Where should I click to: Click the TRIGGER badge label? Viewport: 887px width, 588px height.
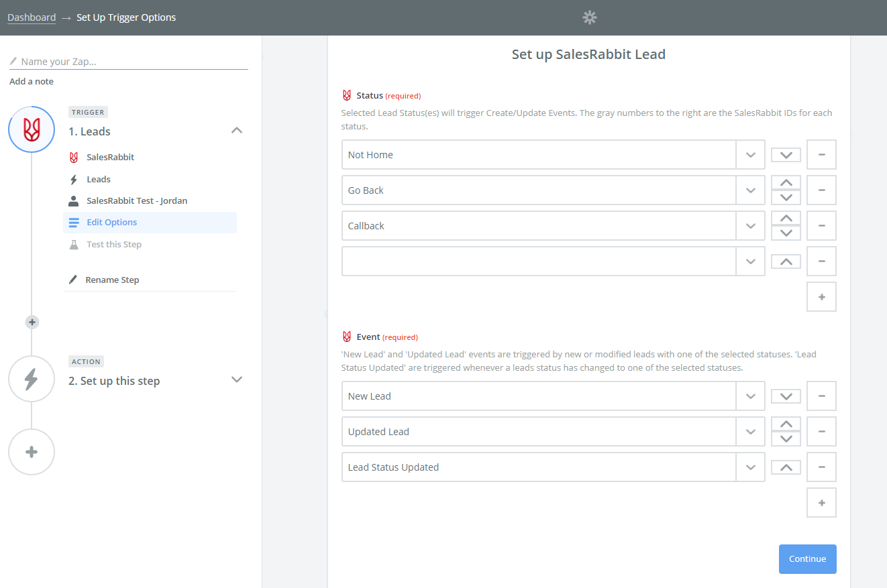coord(87,112)
